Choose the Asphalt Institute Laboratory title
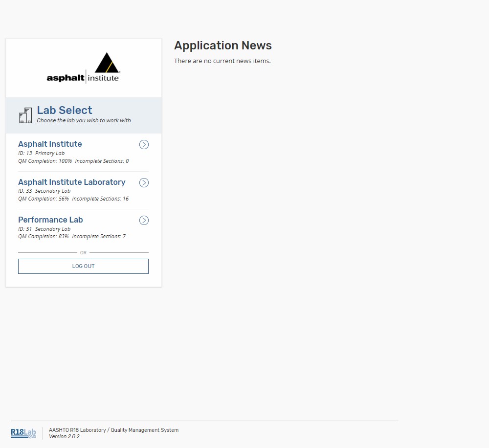489x448 pixels. pyautogui.click(x=72, y=182)
